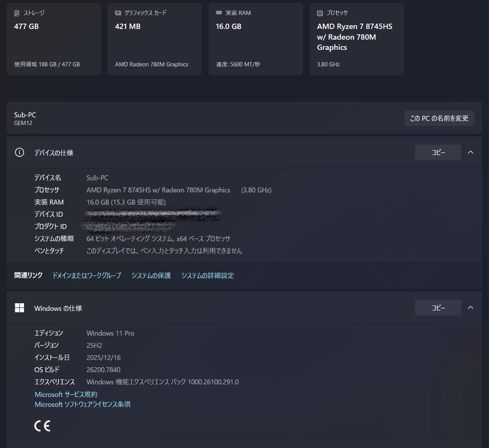
Task: Click OS ビルド value 26200.7840
Action: [x=103, y=370]
